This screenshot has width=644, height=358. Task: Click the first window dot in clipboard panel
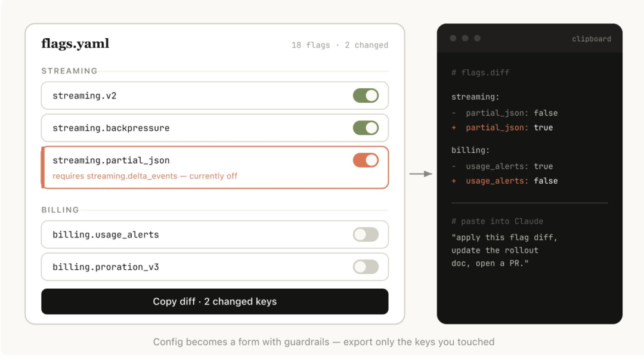tap(453, 38)
